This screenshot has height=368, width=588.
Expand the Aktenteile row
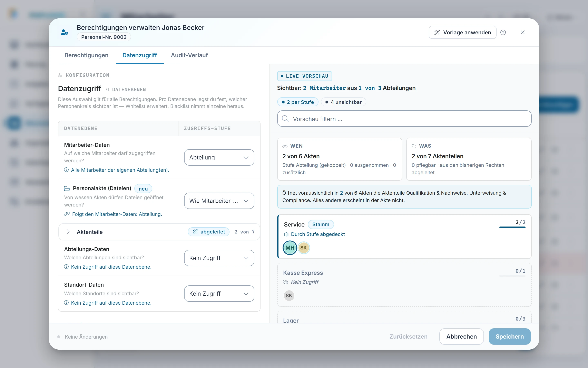click(x=159, y=232)
